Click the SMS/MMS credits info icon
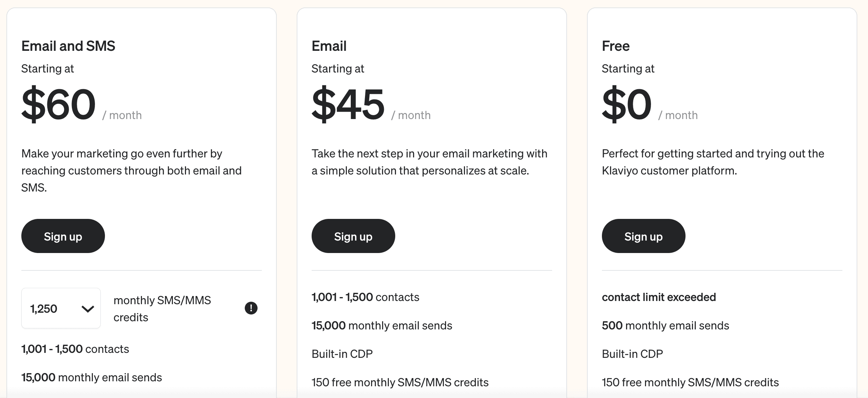Screen dimensions: 868x398 click(x=251, y=308)
